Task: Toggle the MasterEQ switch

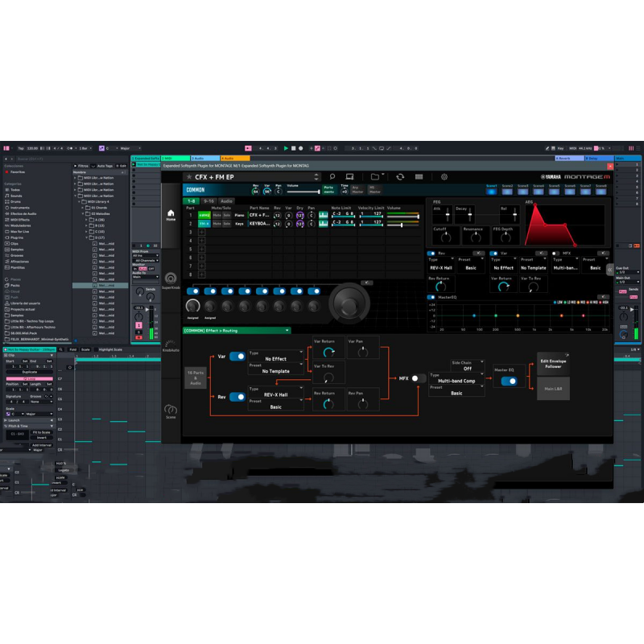Action: point(431,297)
